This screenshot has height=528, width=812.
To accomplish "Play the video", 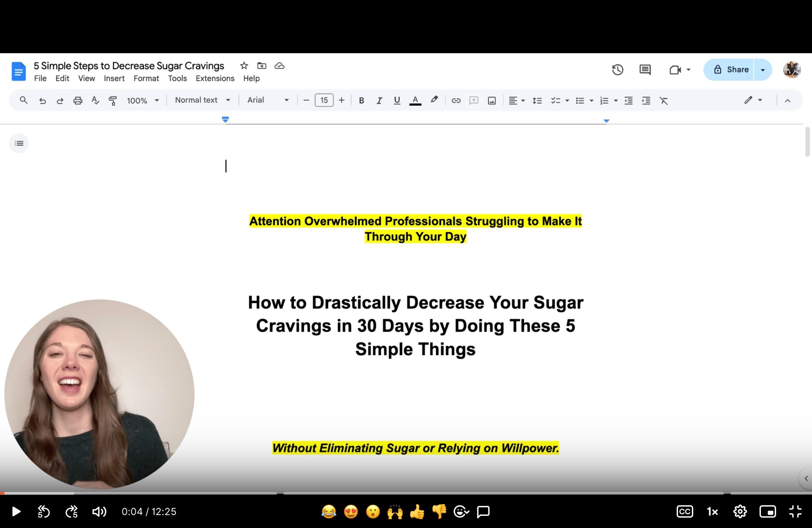I will pos(16,512).
